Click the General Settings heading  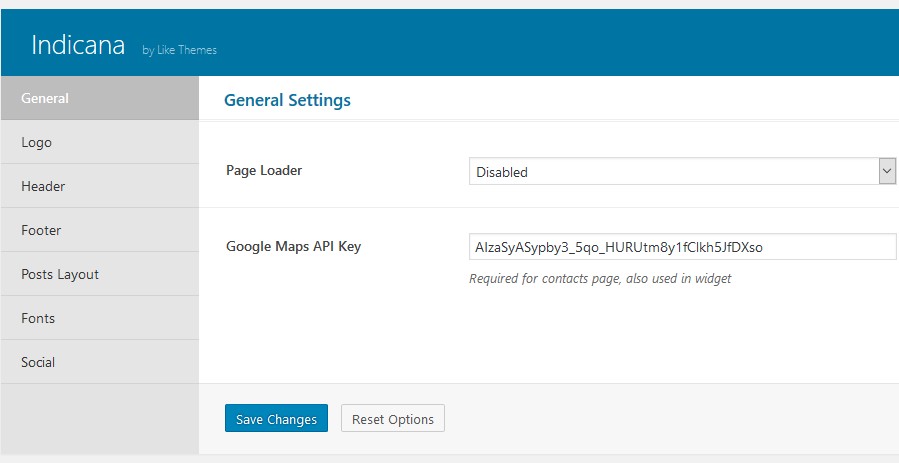(x=287, y=100)
